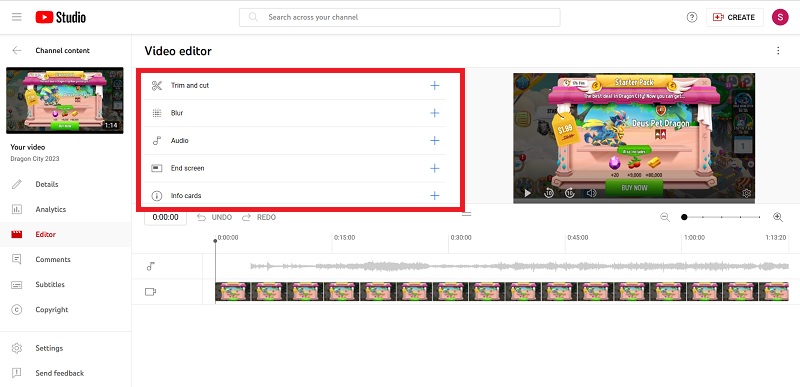Add a Blur with its plus button
This screenshot has height=387, width=800.
tap(434, 113)
